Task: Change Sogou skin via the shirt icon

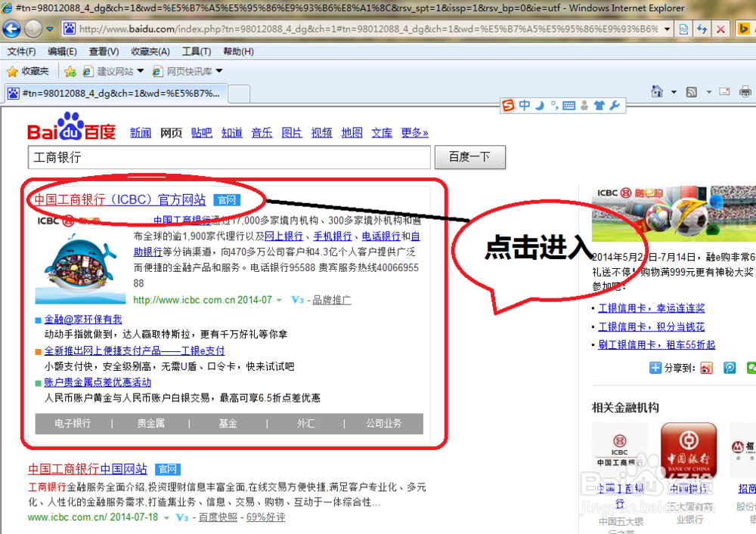Action: coord(597,105)
